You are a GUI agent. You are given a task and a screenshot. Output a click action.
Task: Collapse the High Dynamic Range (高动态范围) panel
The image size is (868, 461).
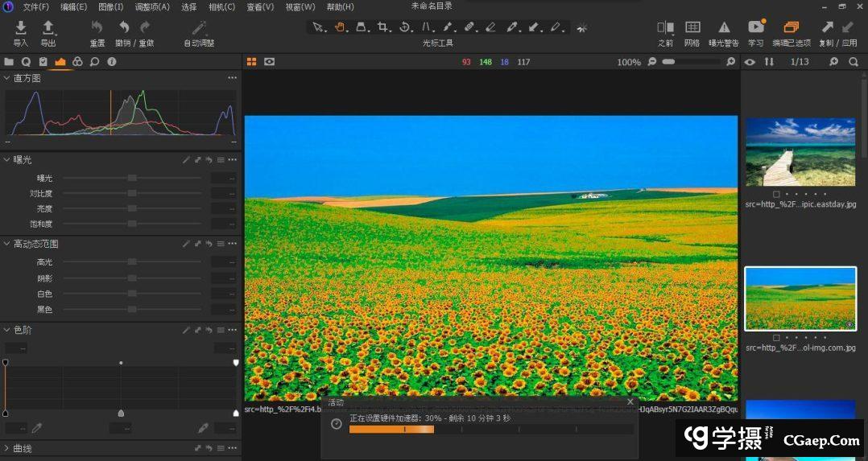pos(7,244)
